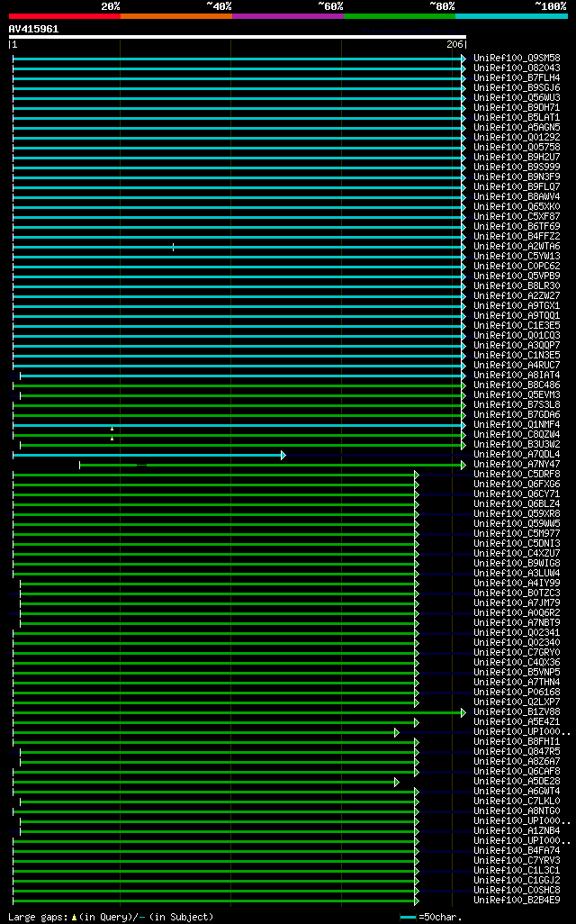Screen dimensions: 576x924
Task: Click the arrowhead ending the A7NY47 alignment
Action: click(463, 465)
